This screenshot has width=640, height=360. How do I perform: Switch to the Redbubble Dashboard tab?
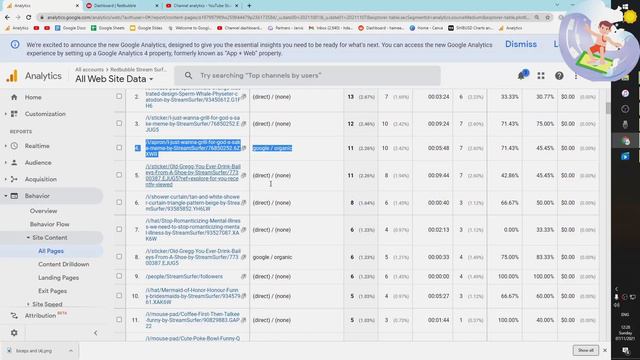point(122,6)
